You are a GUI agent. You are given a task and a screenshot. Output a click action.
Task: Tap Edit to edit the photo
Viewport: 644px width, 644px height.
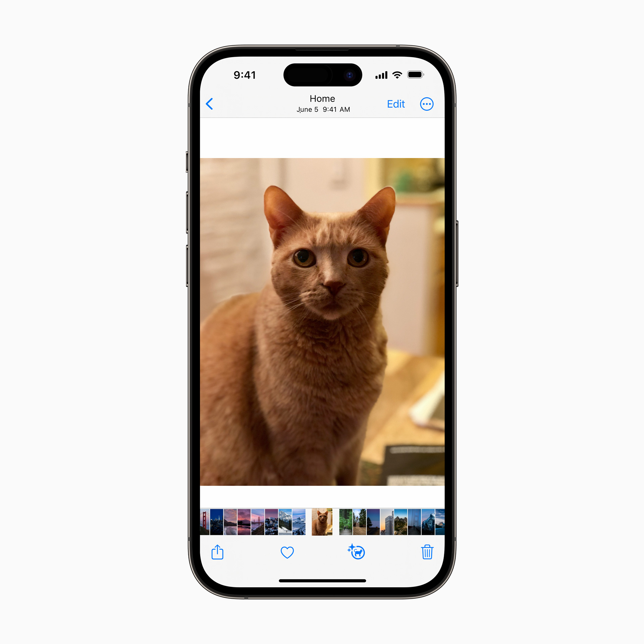395,104
